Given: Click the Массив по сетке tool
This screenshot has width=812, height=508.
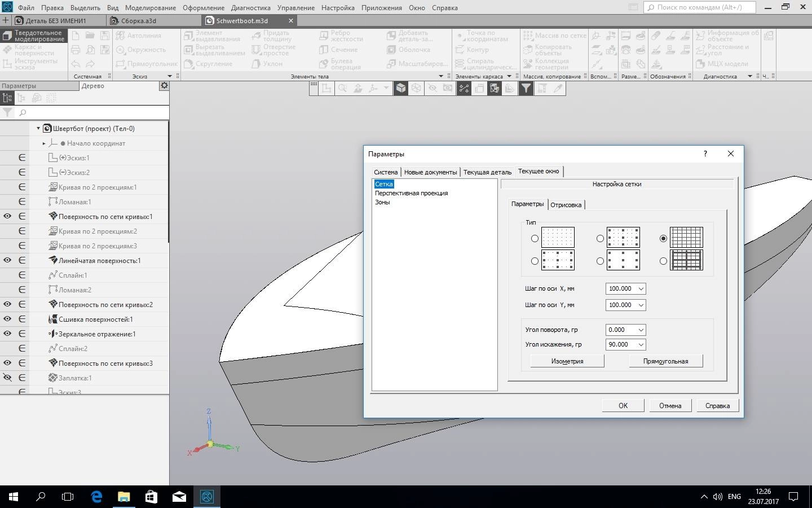Looking at the screenshot, I should pyautogui.click(x=555, y=36).
